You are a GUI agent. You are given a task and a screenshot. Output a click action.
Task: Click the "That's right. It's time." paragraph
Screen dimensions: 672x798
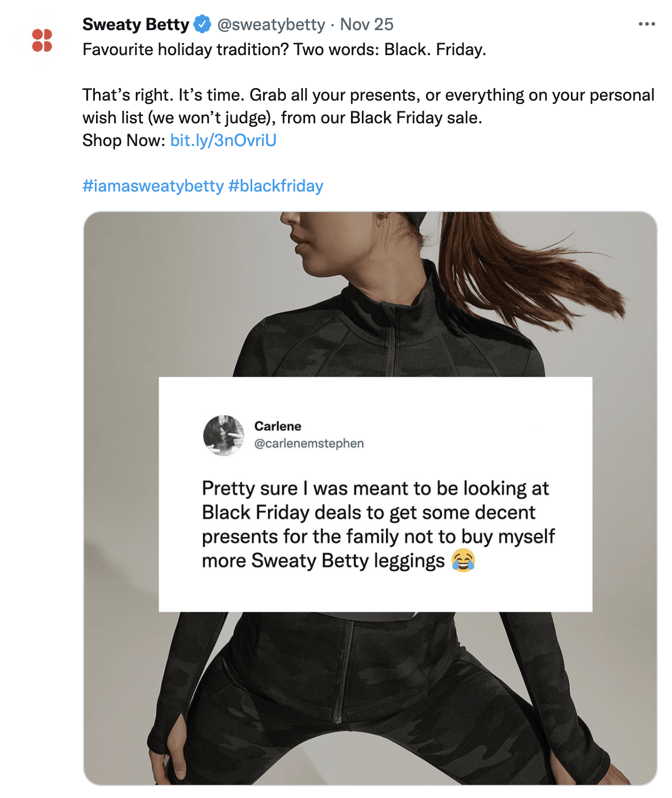(368, 106)
